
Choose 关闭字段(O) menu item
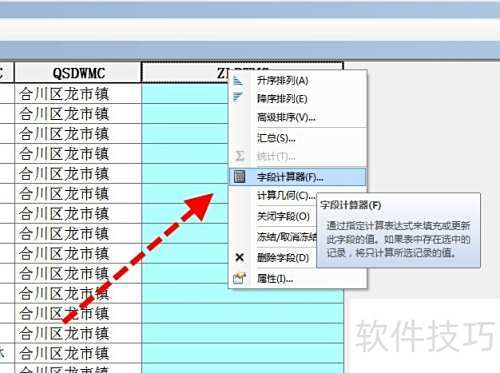[283, 216]
